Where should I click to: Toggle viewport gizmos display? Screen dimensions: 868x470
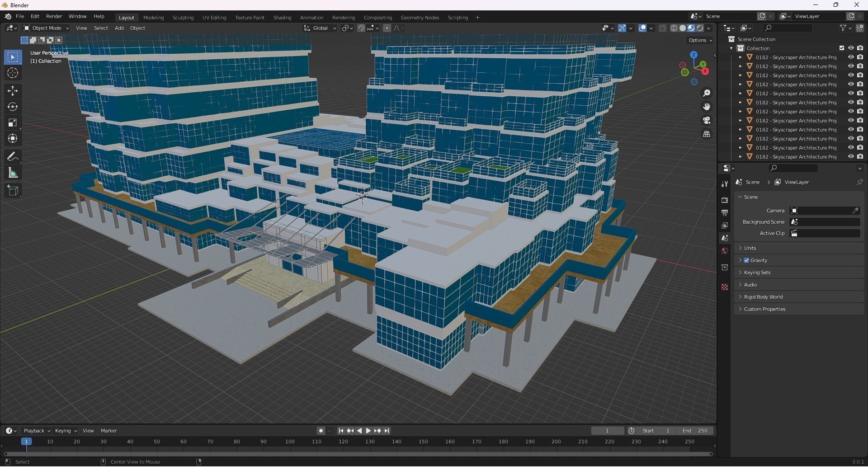click(x=622, y=28)
